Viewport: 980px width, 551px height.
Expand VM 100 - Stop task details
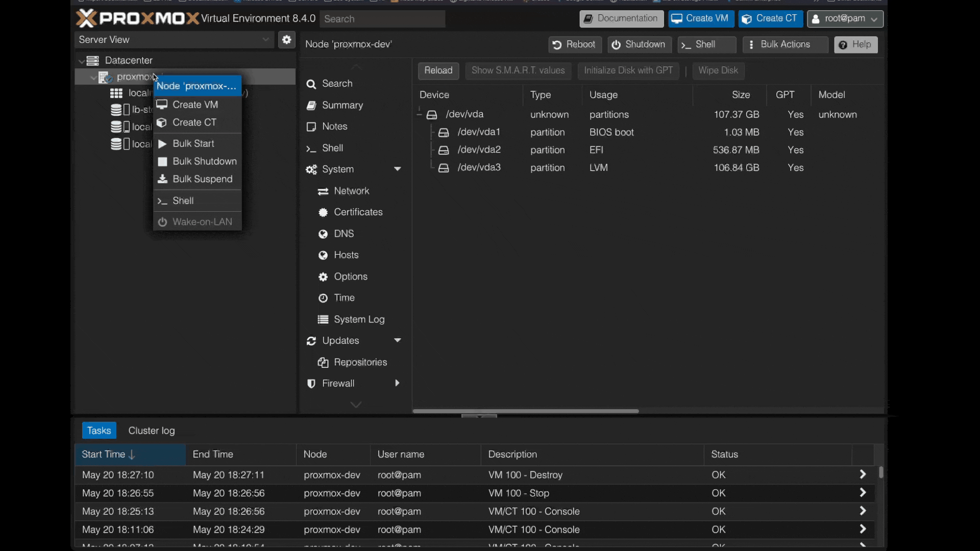(x=863, y=493)
